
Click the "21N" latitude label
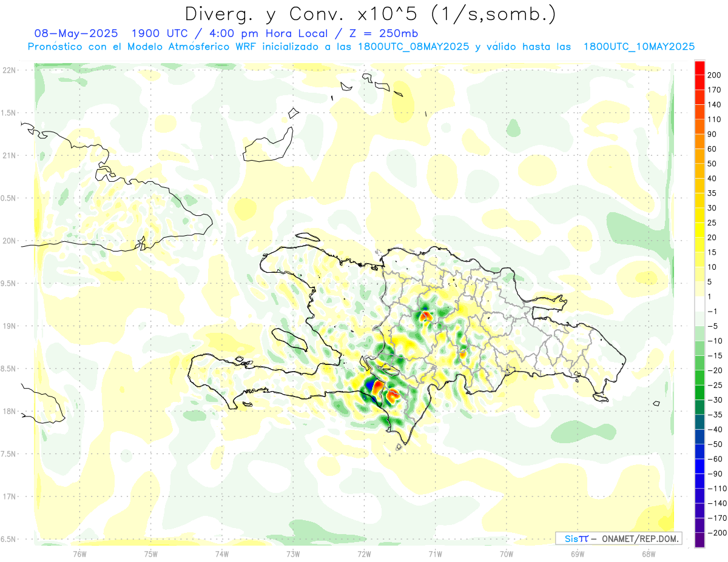coord(8,155)
